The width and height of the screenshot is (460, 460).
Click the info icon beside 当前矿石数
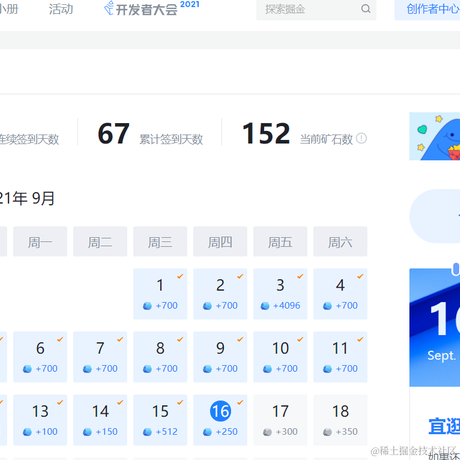click(361, 138)
